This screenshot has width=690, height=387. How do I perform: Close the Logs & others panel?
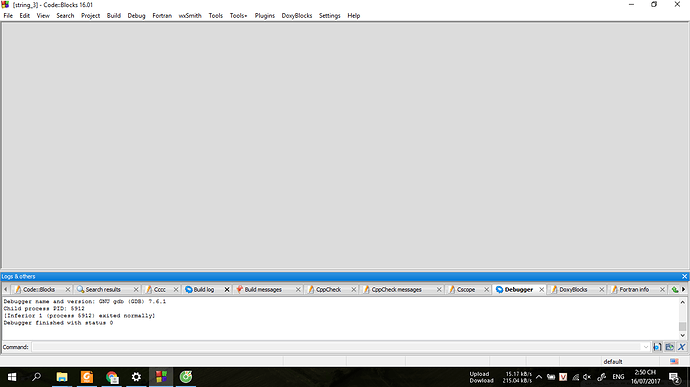(x=684, y=276)
